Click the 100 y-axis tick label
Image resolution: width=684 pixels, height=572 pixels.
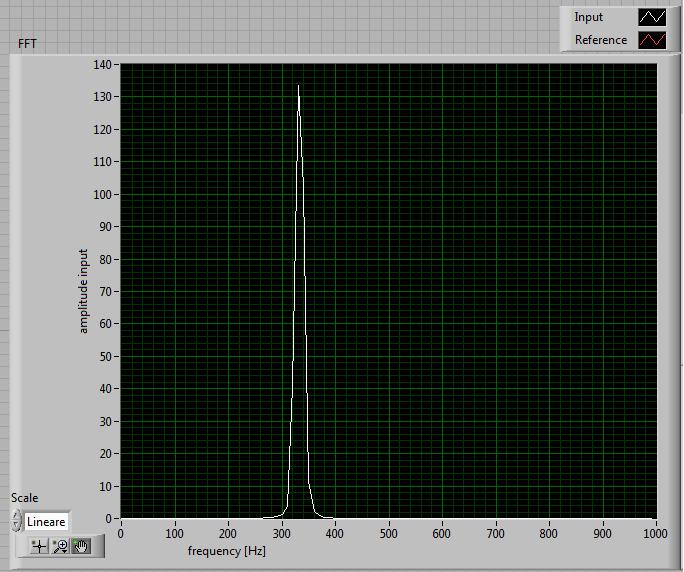coord(102,195)
